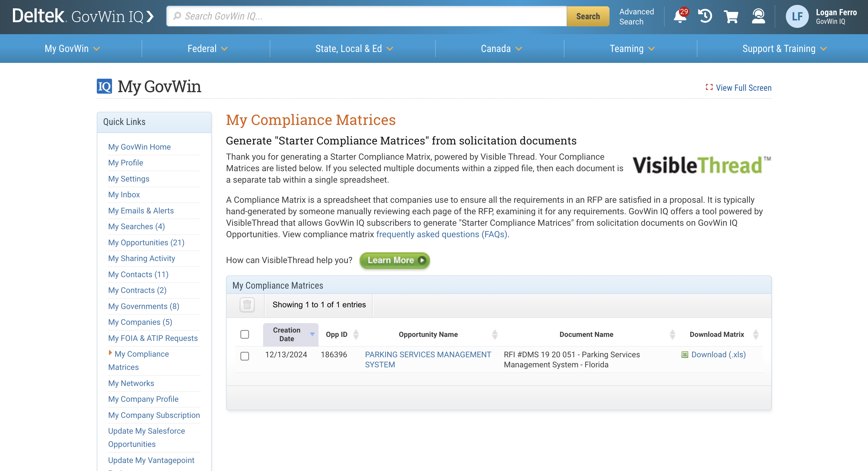Click the View Full Screen icon
This screenshot has height=471, width=868.
(709, 87)
